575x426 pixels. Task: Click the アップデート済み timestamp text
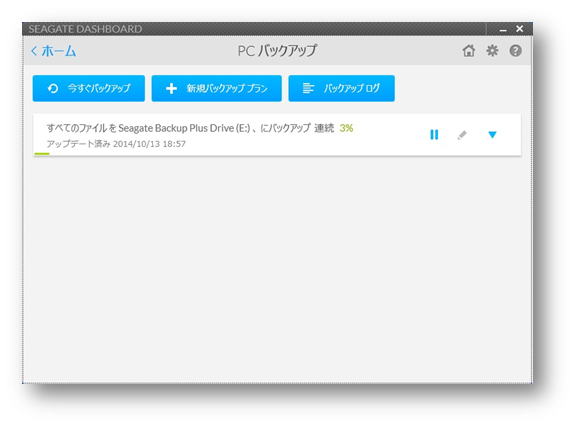pyautogui.click(x=116, y=144)
